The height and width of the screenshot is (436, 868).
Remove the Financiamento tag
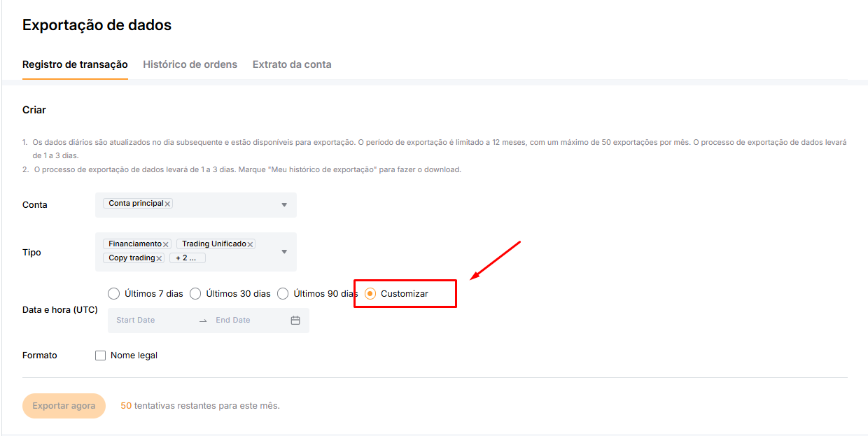click(x=166, y=244)
